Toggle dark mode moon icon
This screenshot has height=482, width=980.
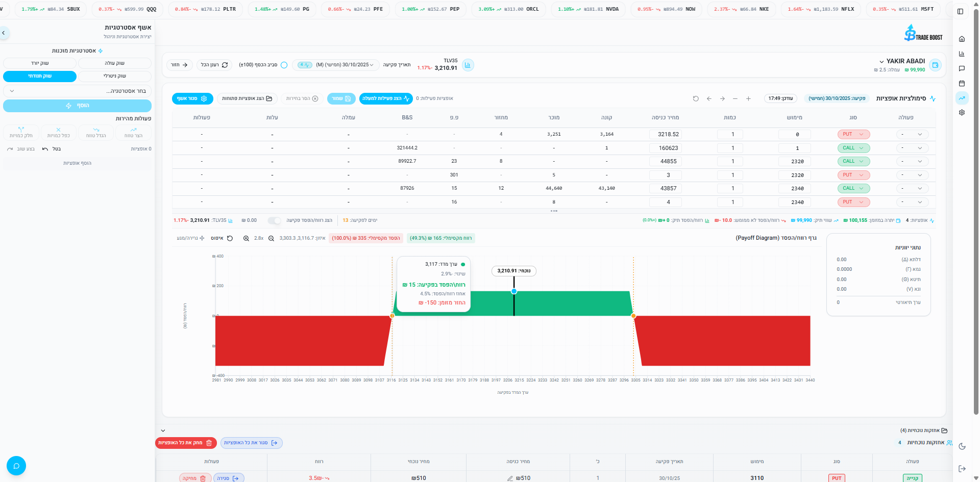pos(962,446)
